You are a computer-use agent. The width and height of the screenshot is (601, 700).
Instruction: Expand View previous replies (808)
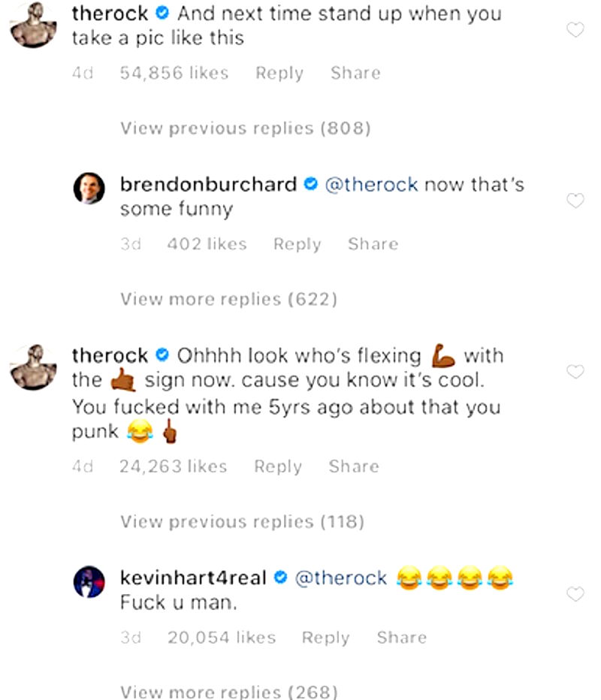click(x=246, y=128)
